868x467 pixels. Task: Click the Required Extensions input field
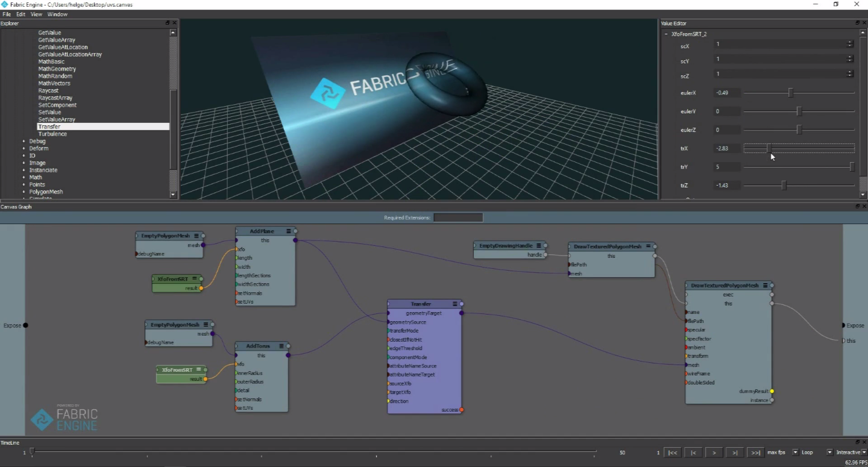(458, 218)
